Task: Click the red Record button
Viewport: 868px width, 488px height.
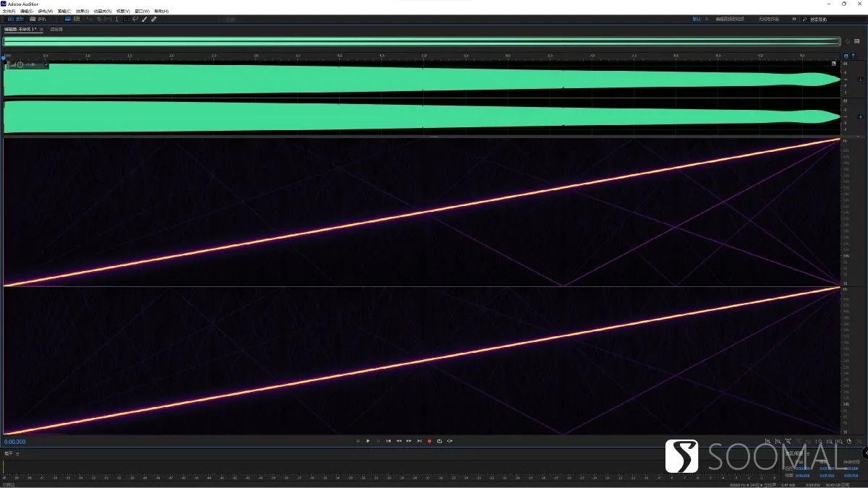Action: point(429,441)
